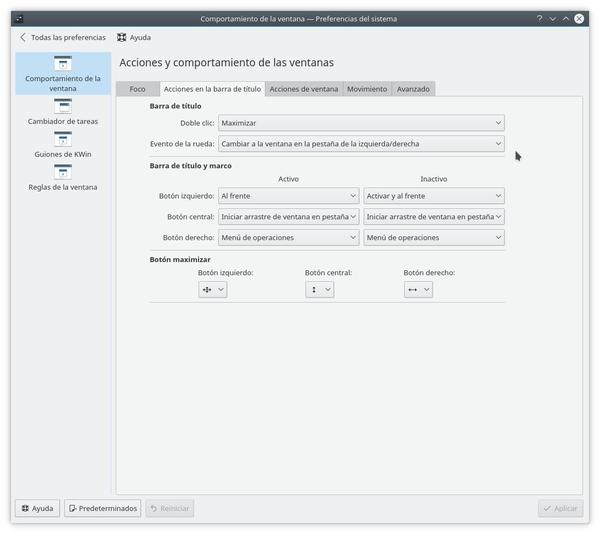Open Comportamiento de la ventana module icon
600x534 pixels.
[62, 64]
